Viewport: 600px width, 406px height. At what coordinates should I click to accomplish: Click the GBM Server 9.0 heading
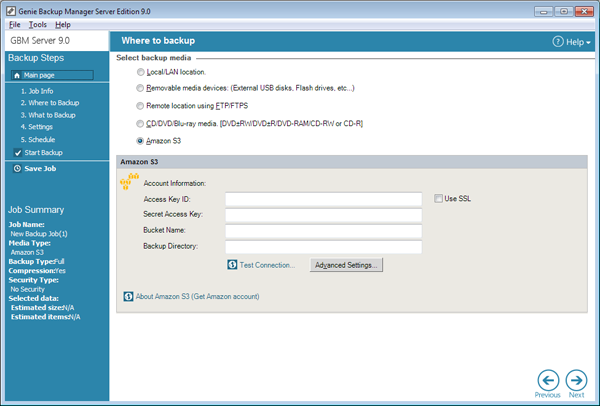40,41
